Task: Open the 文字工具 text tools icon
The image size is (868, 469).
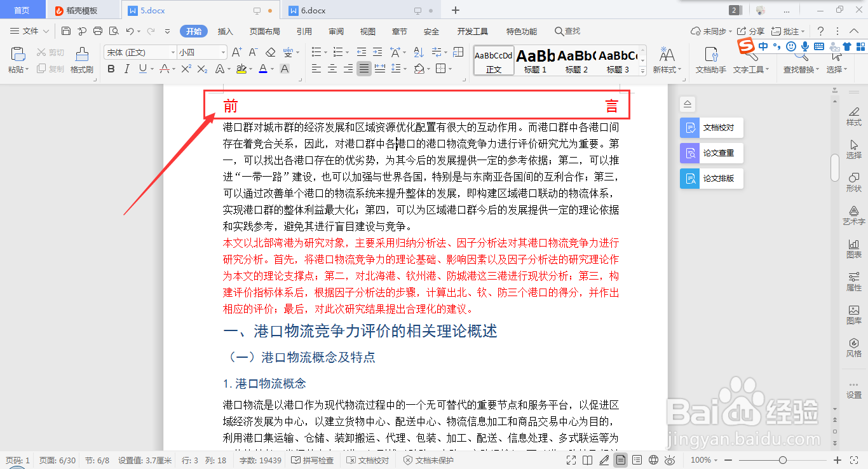Action: 750,60
